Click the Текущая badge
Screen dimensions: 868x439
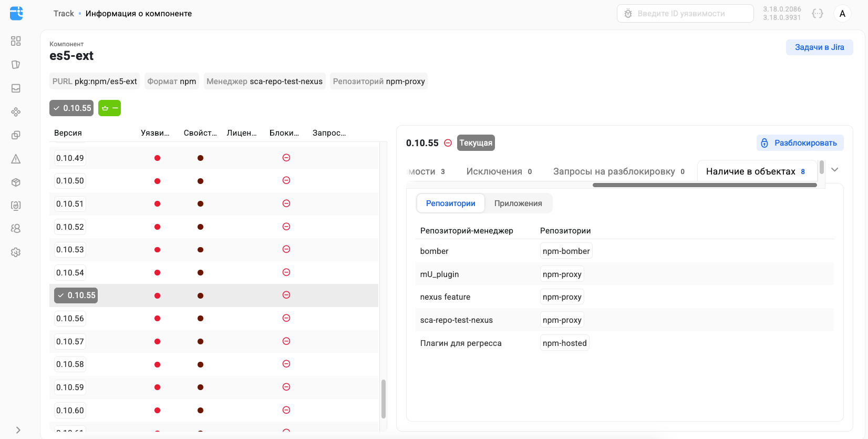(476, 143)
